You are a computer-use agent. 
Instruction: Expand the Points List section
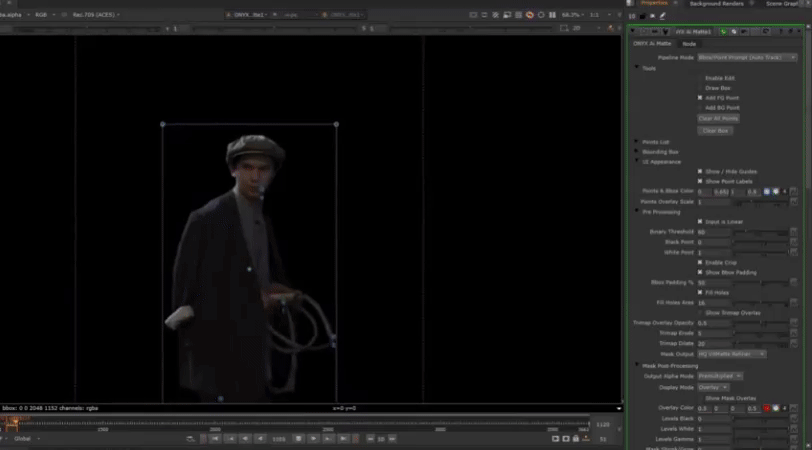tap(637, 142)
